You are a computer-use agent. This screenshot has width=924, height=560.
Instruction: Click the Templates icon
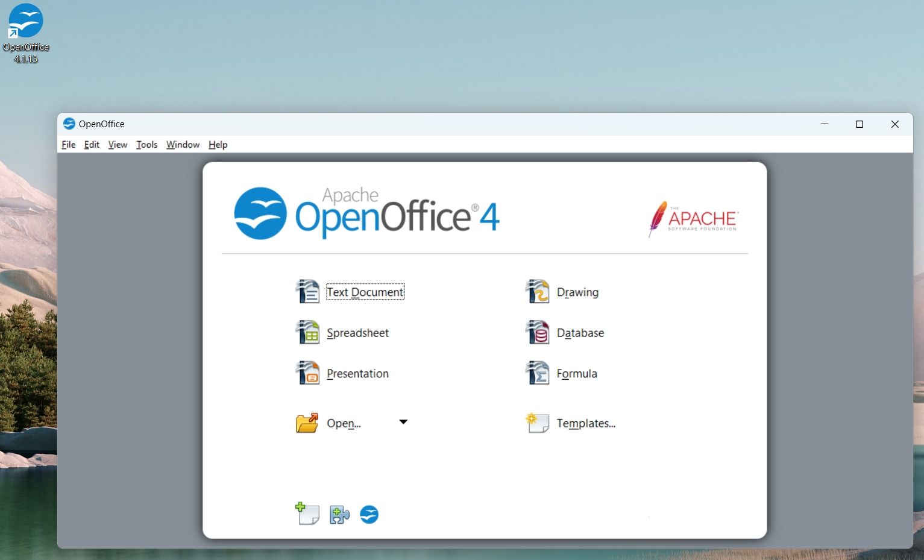coord(537,423)
